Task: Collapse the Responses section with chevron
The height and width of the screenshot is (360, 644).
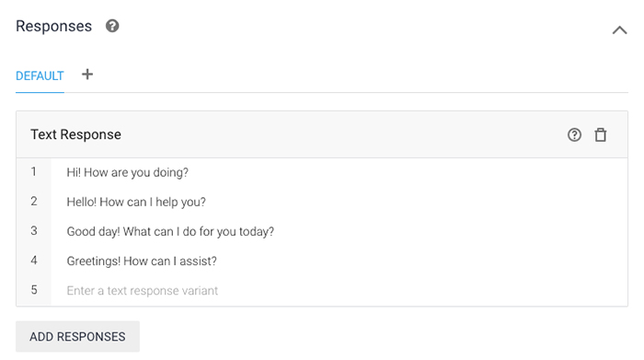Action: 619,30
